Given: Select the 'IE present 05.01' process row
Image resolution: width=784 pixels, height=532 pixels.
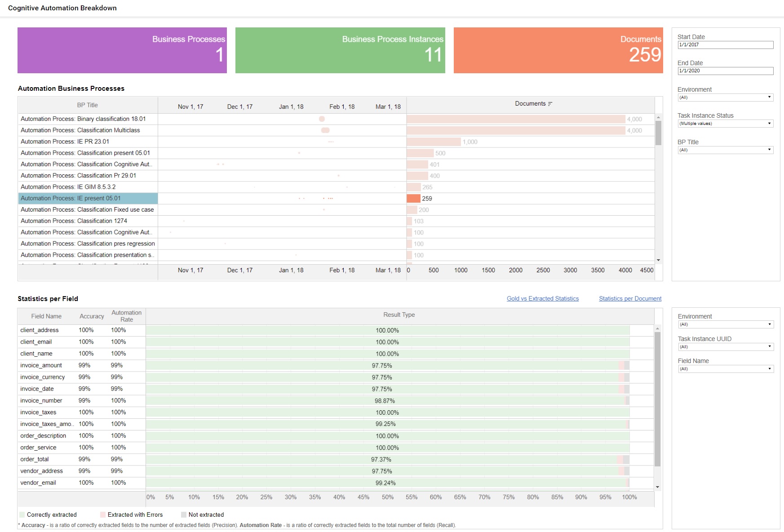Looking at the screenshot, I should coord(88,199).
